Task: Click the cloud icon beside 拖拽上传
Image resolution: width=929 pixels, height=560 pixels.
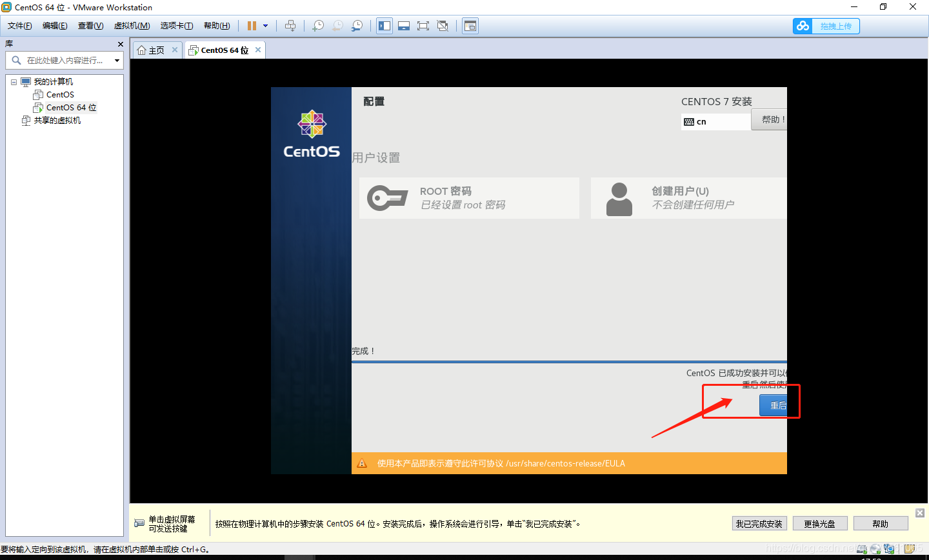Action: [x=803, y=26]
